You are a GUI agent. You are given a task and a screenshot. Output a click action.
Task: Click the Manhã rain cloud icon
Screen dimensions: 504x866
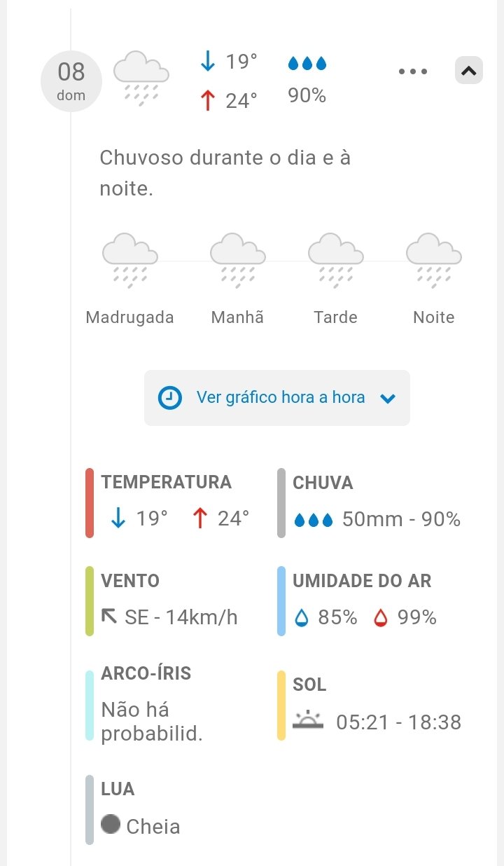(x=237, y=261)
